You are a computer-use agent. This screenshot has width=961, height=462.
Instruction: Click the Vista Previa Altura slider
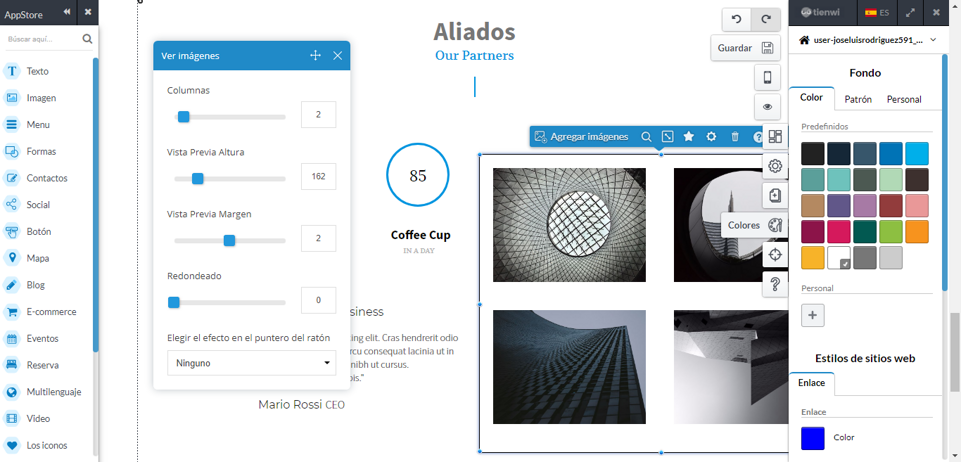pos(230,179)
